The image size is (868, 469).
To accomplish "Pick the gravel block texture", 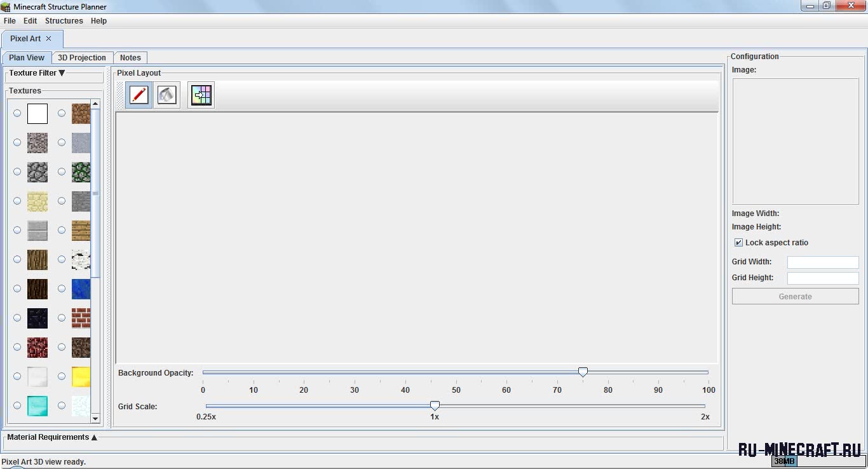I will (37, 143).
